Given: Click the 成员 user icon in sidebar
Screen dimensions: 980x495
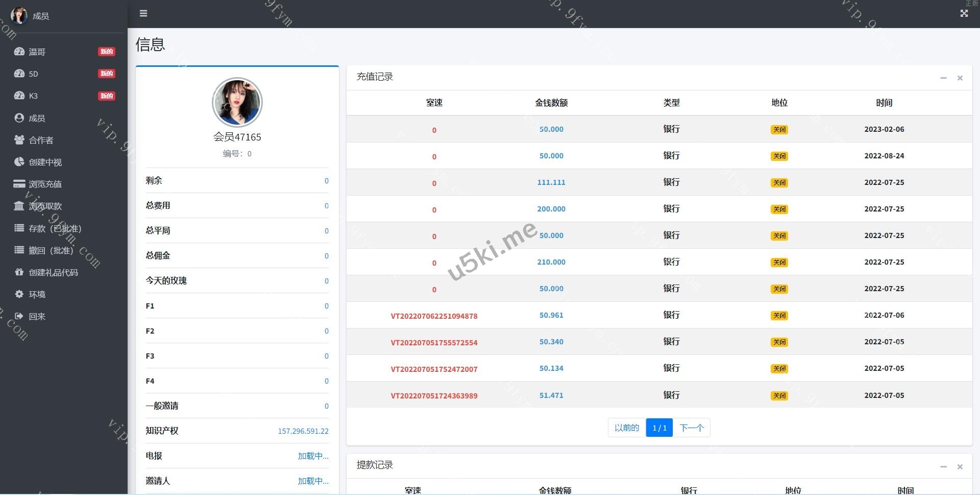Looking at the screenshot, I should tap(19, 118).
